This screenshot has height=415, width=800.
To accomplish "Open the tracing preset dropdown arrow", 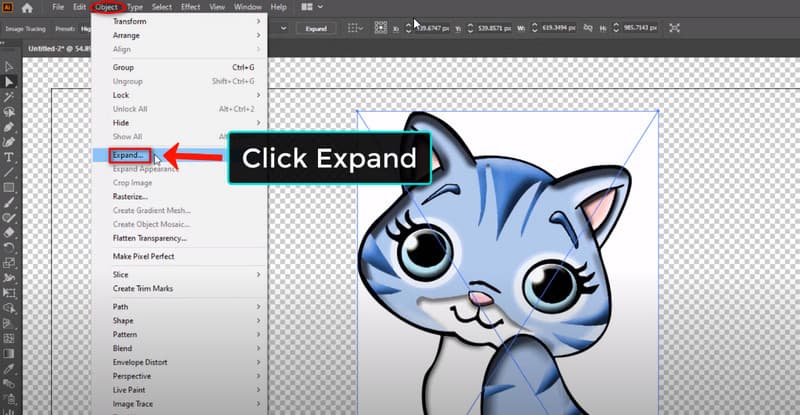I will (x=284, y=29).
